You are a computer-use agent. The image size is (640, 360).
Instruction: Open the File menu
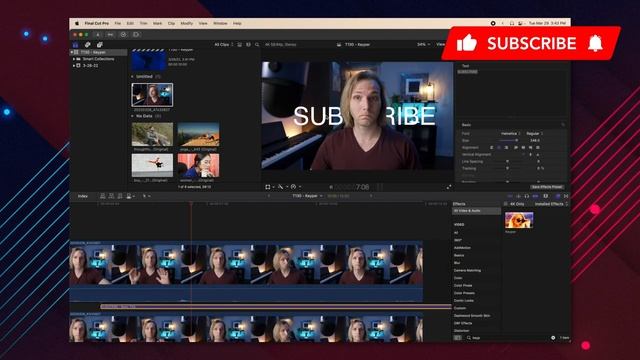coord(118,24)
